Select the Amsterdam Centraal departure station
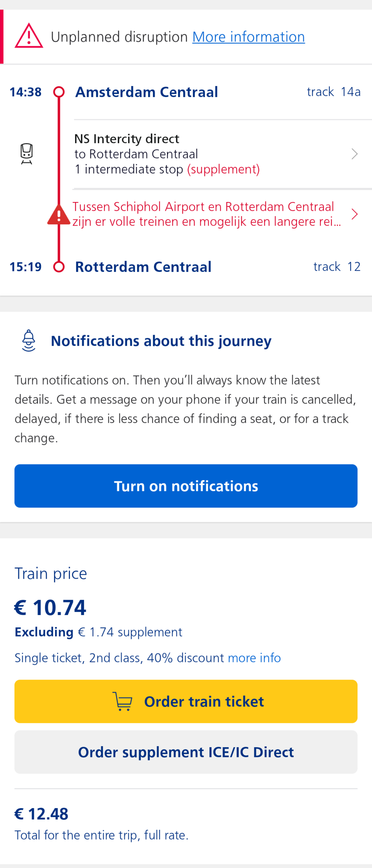 [x=147, y=92]
